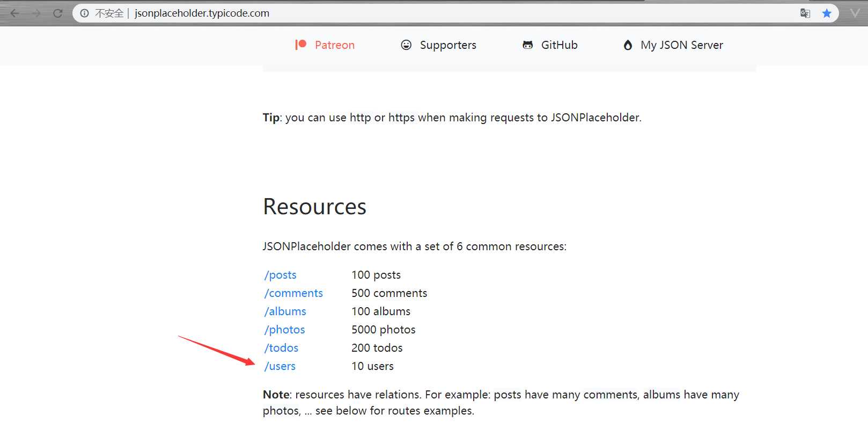This screenshot has width=868, height=443.
Task: Click the "100 posts" text
Action: 376,275
